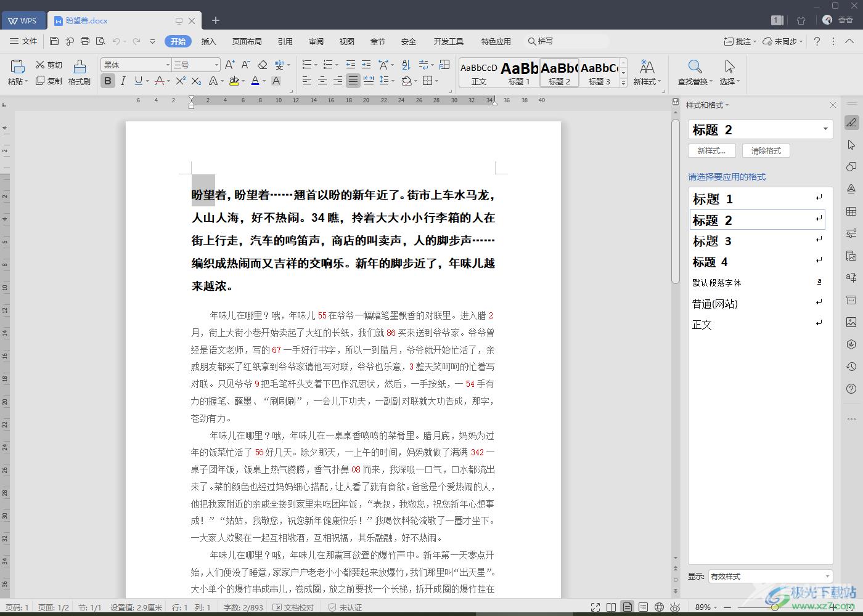Image resolution: width=863 pixels, height=616 pixels.
Task: Apply superscript X² formatting
Action: (181, 81)
